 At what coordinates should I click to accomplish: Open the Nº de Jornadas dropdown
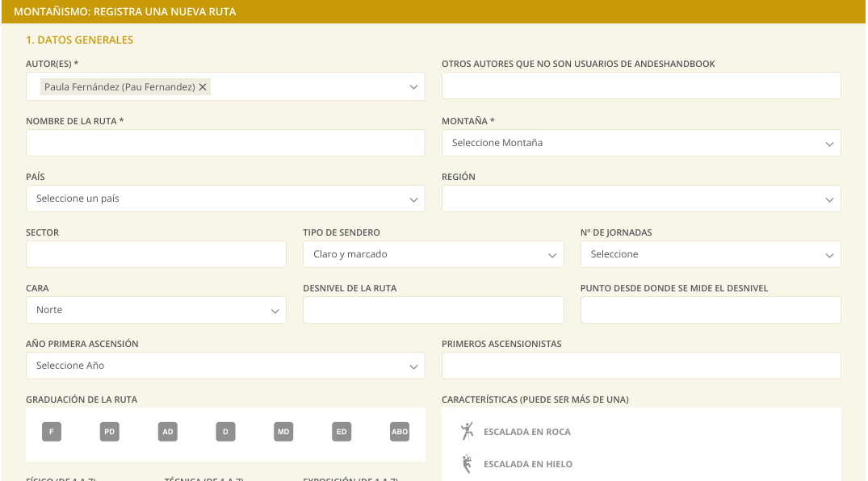(x=711, y=254)
